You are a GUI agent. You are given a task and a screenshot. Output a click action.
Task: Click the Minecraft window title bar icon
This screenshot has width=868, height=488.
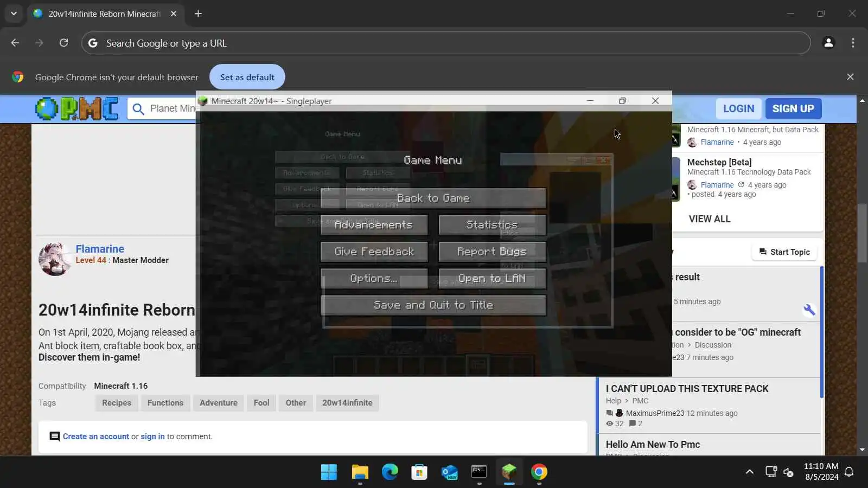click(203, 101)
